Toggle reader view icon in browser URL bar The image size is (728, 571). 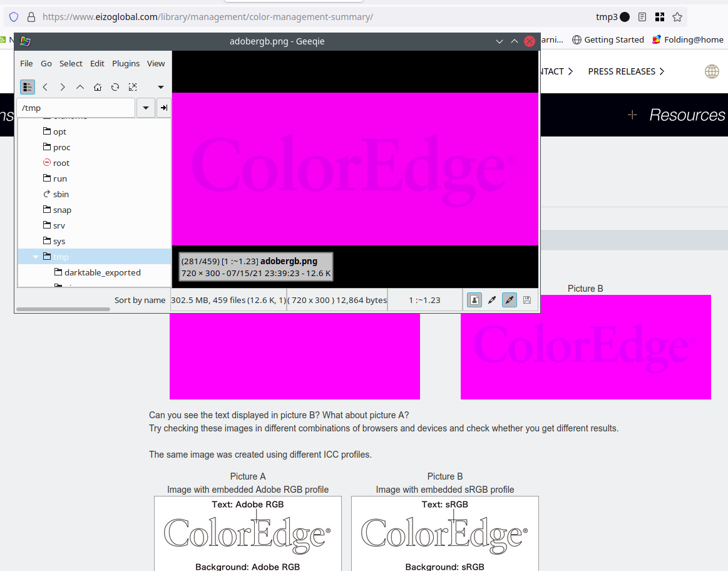(x=642, y=17)
